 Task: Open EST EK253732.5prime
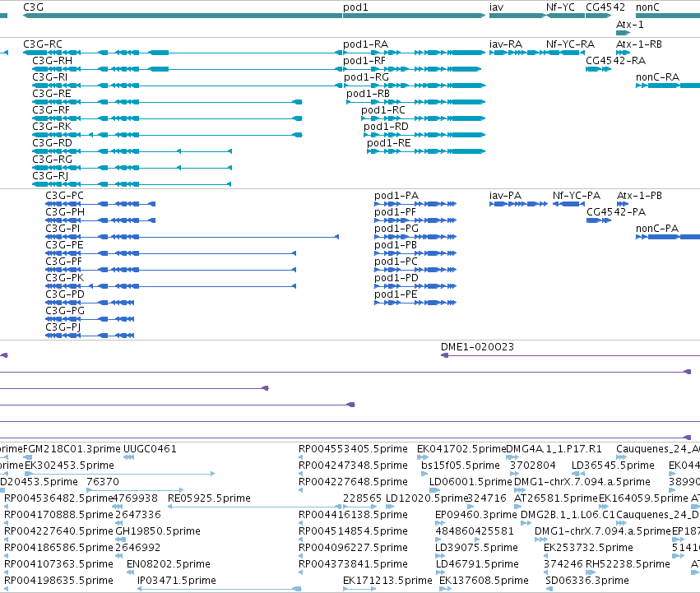(x=588, y=548)
